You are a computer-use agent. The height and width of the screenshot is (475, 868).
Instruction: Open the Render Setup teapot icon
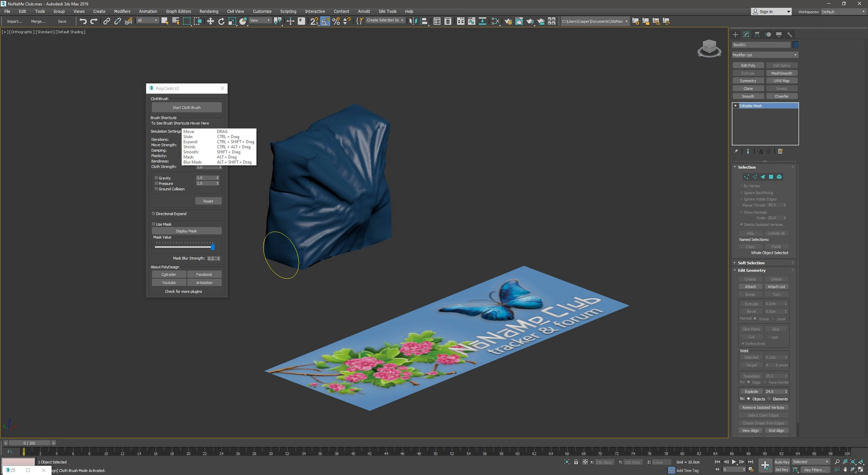pos(508,21)
